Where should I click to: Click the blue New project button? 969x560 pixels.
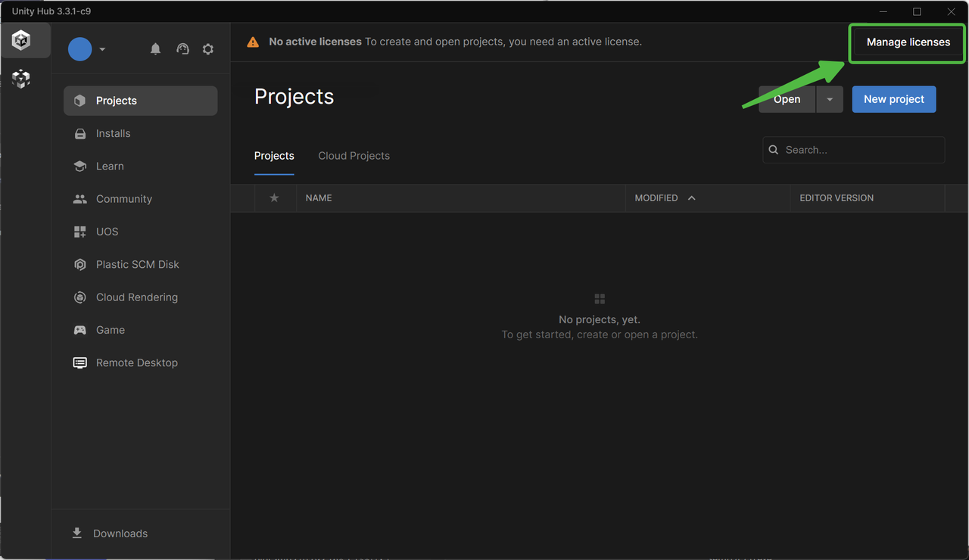click(x=893, y=99)
